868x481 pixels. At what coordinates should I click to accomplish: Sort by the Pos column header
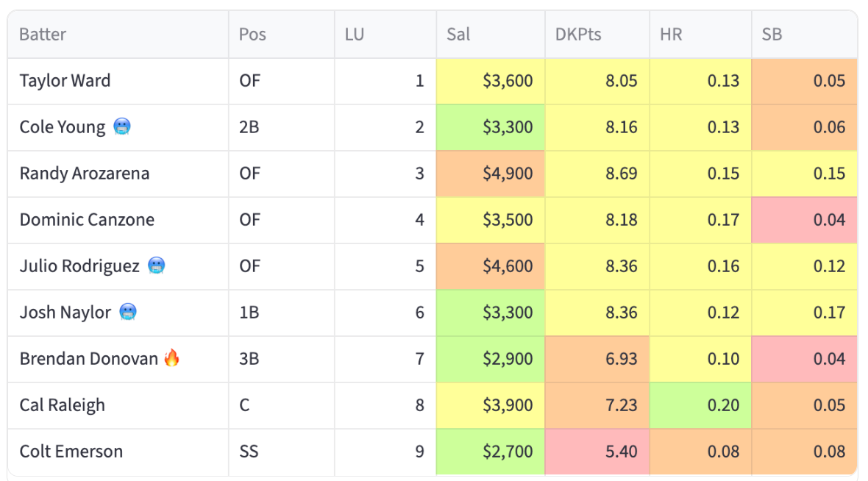[252, 35]
